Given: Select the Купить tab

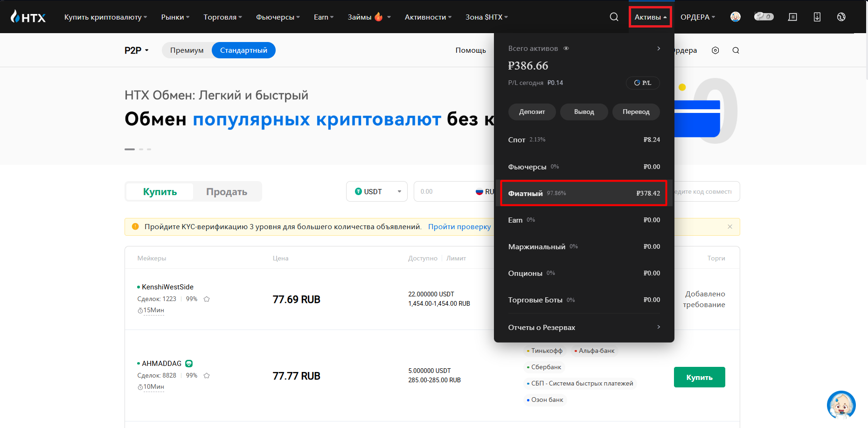Looking at the screenshot, I should point(160,192).
